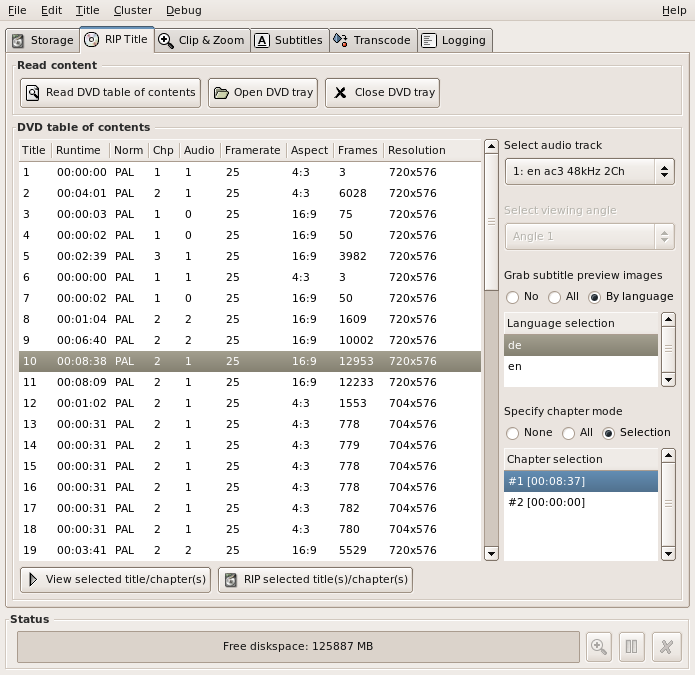Screen dimensions: 695x675
Task: Select chapter #2 [00:00:00]
Action: point(581,503)
